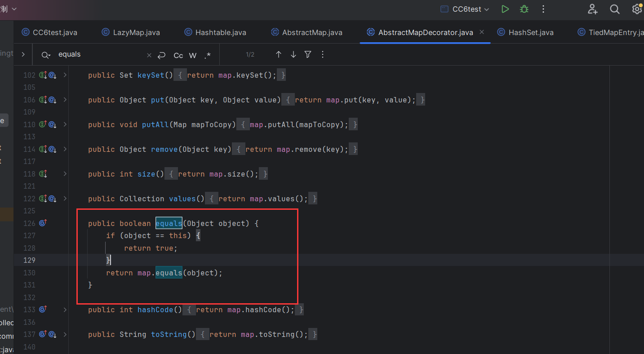Open search history magnifier dropdown
The height and width of the screenshot is (354, 644).
[x=46, y=55]
